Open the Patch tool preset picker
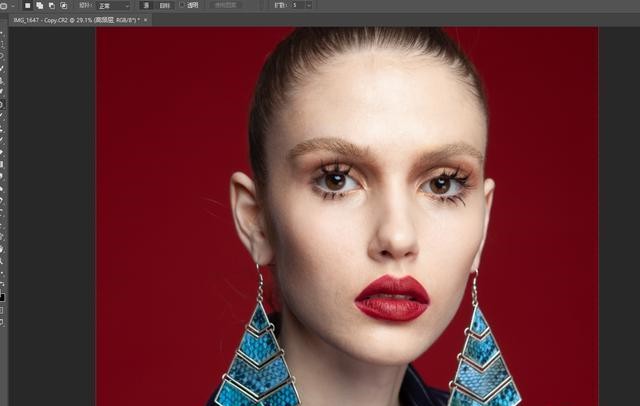The height and width of the screenshot is (406, 640). [6, 6]
